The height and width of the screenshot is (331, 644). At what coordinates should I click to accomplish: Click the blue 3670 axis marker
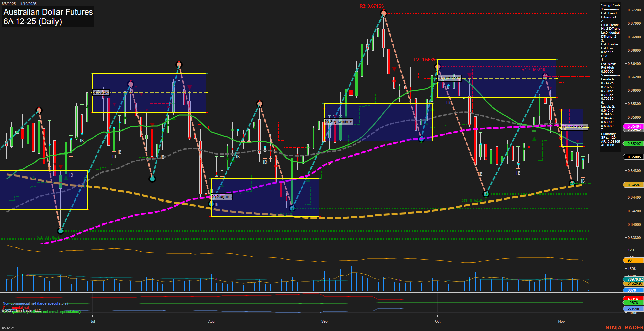631,290
